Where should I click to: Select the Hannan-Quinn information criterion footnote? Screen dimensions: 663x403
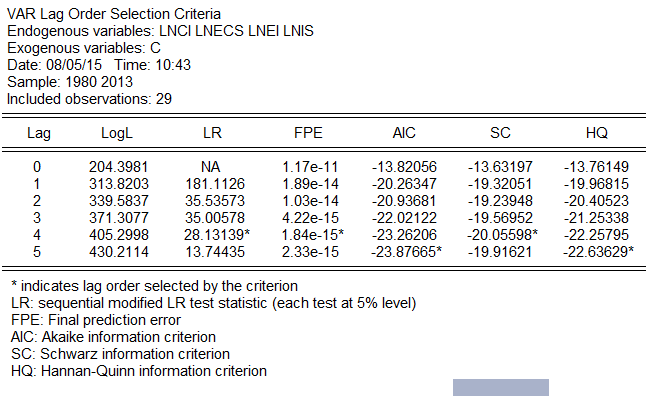(137, 371)
